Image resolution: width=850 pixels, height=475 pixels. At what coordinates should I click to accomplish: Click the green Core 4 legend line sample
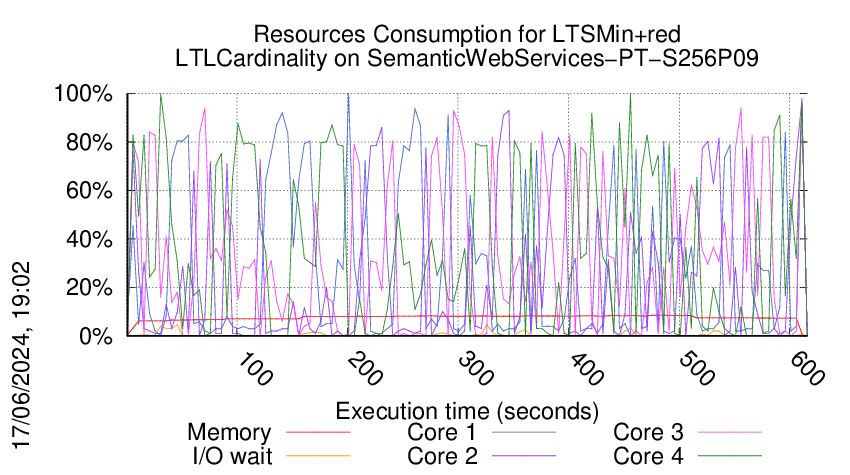point(730,456)
